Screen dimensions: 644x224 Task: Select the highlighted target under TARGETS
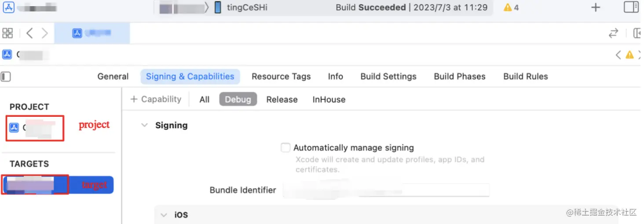35,185
